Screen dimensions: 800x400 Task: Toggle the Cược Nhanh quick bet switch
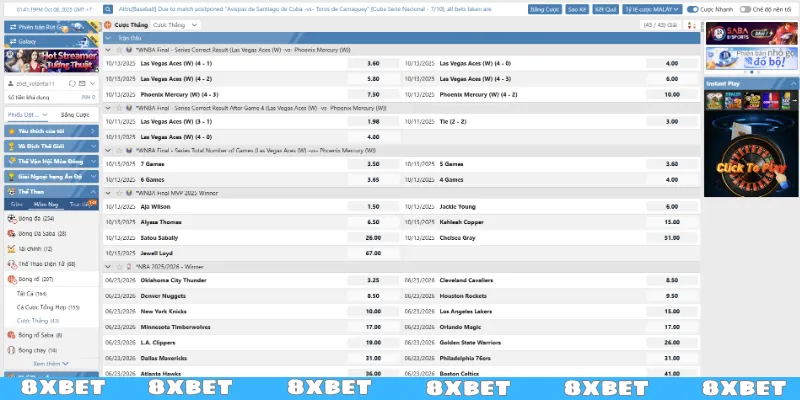pyautogui.click(x=692, y=8)
